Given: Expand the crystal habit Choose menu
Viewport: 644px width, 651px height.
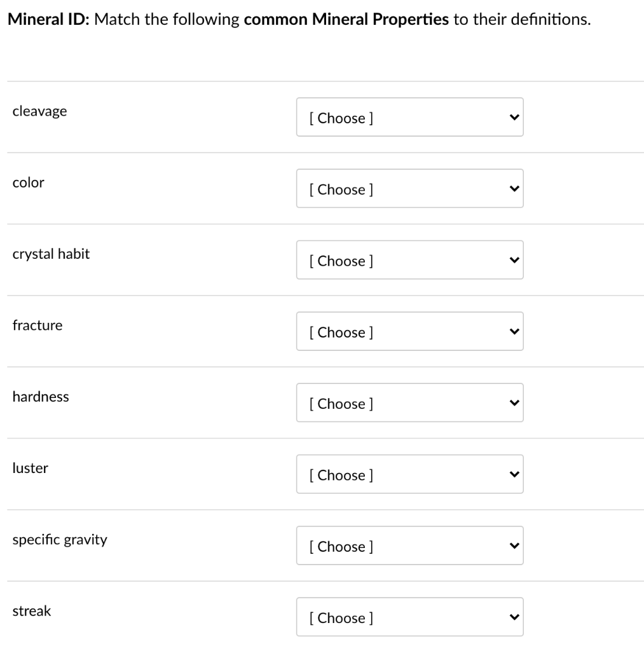Looking at the screenshot, I should point(409,260).
